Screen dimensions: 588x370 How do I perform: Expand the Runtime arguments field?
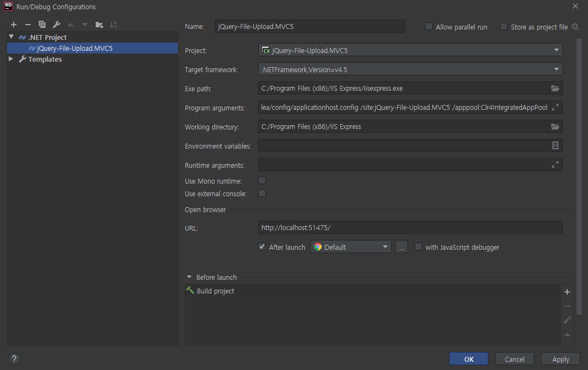click(555, 165)
